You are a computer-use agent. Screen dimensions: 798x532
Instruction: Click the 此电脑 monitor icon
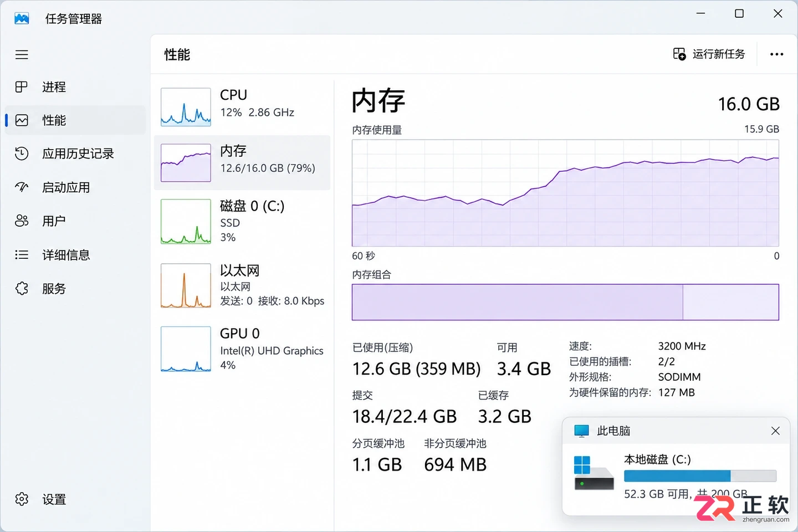581,431
